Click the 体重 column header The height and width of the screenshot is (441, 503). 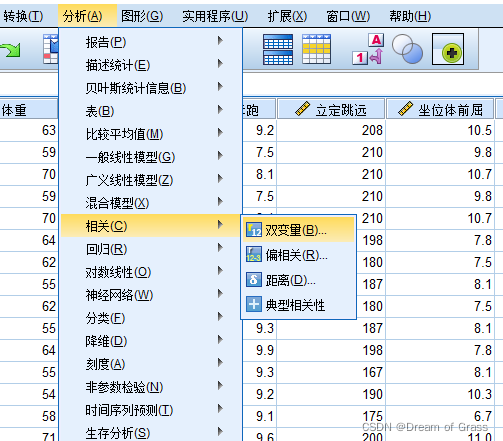[x=29, y=109]
